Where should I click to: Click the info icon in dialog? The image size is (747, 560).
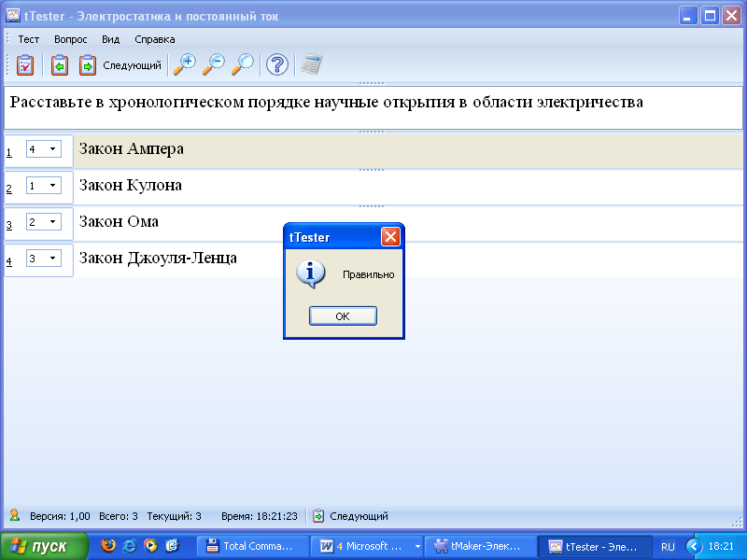[x=311, y=274]
